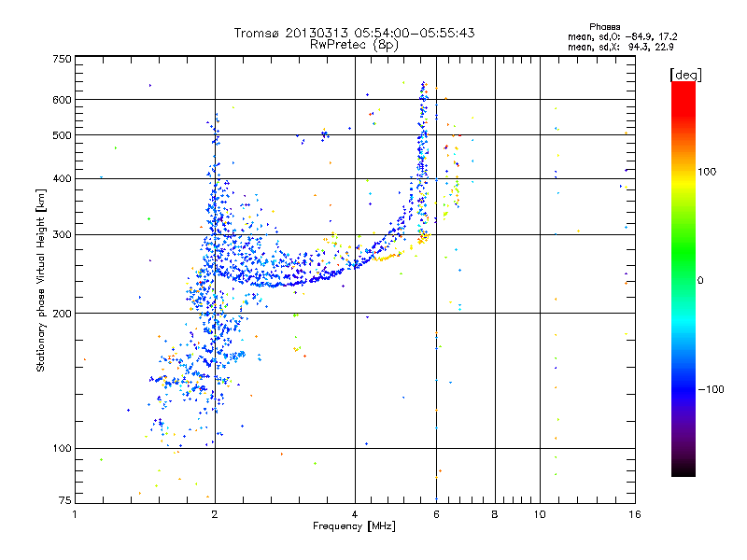Click the 500 height axis label
Viewport: 747px width, 560px height.
pyautogui.click(x=62, y=135)
